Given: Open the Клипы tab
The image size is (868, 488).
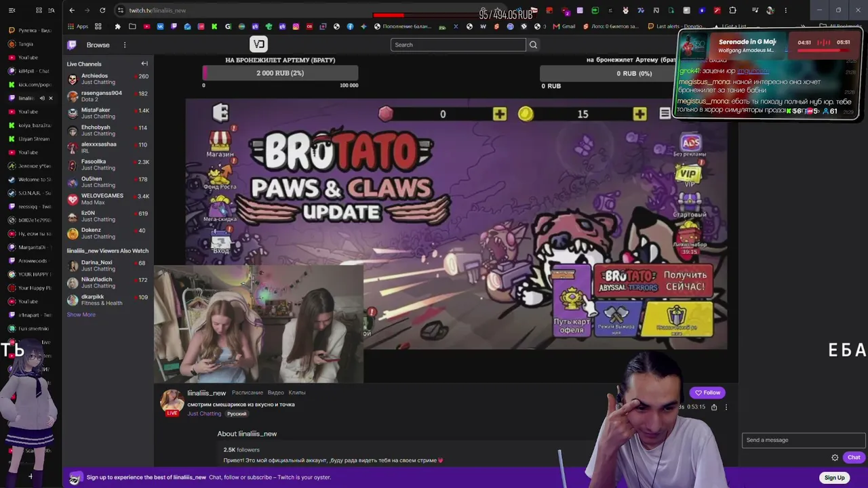Looking at the screenshot, I should pyautogui.click(x=297, y=392).
